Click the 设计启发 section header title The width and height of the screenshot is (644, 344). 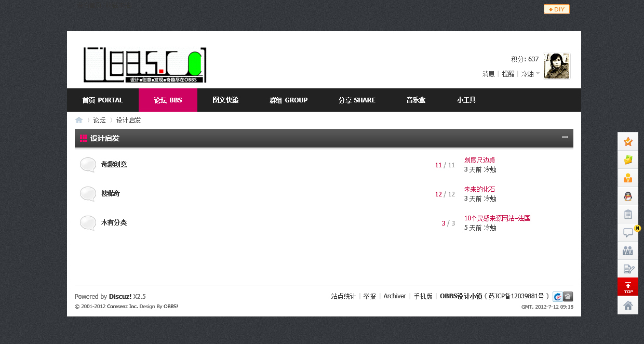click(x=105, y=138)
